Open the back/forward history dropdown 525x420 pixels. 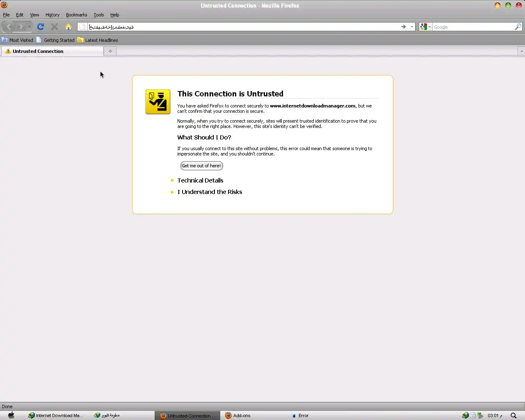pyautogui.click(x=29, y=27)
